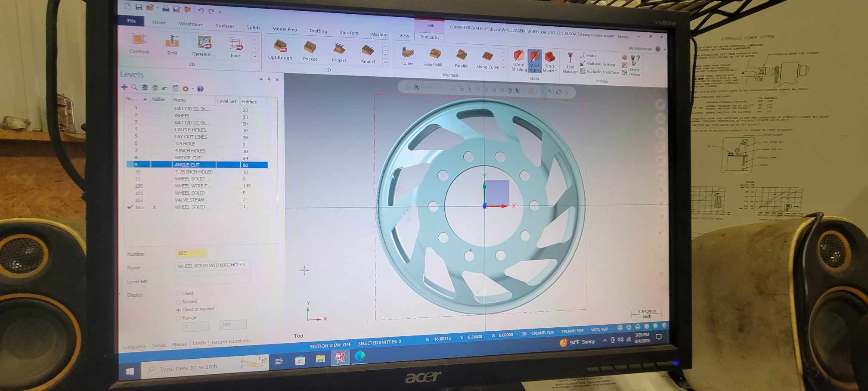Open Levels panel help
Screen dimensions: 868x391
pyautogui.click(x=200, y=89)
